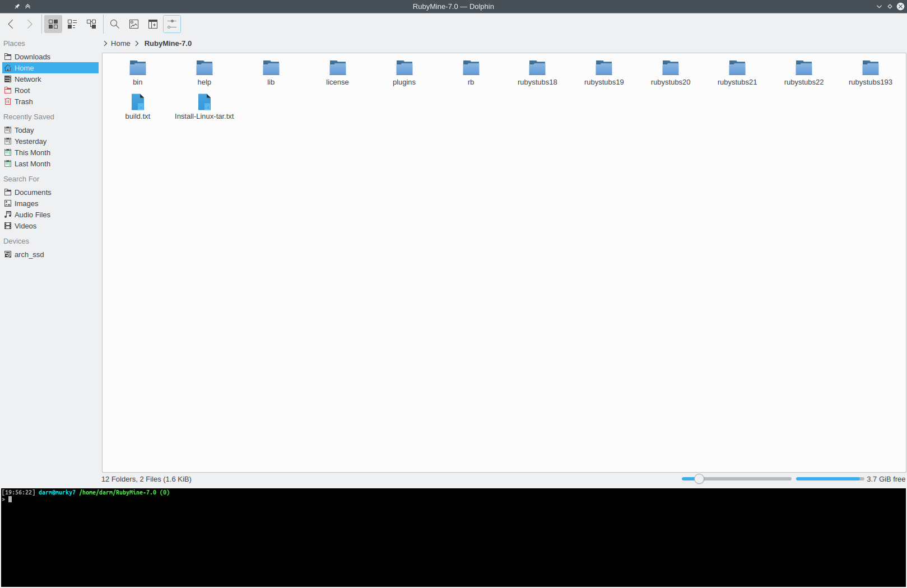Click the free disk space bar
Viewport: 907px width, 588px height.
pos(830,479)
